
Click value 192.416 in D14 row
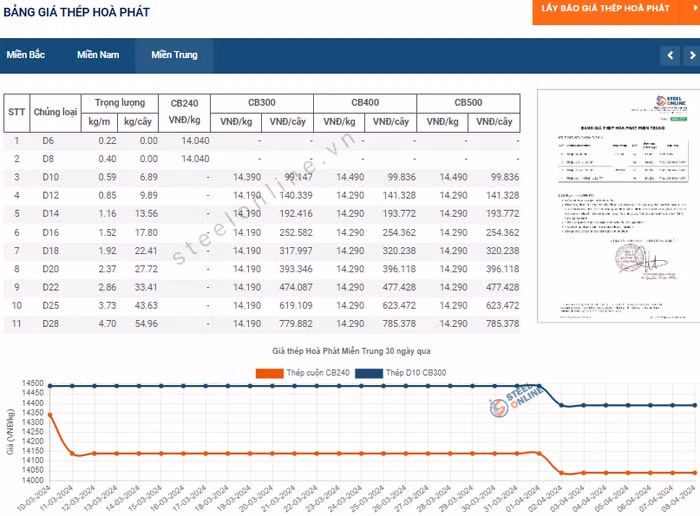pos(296,214)
